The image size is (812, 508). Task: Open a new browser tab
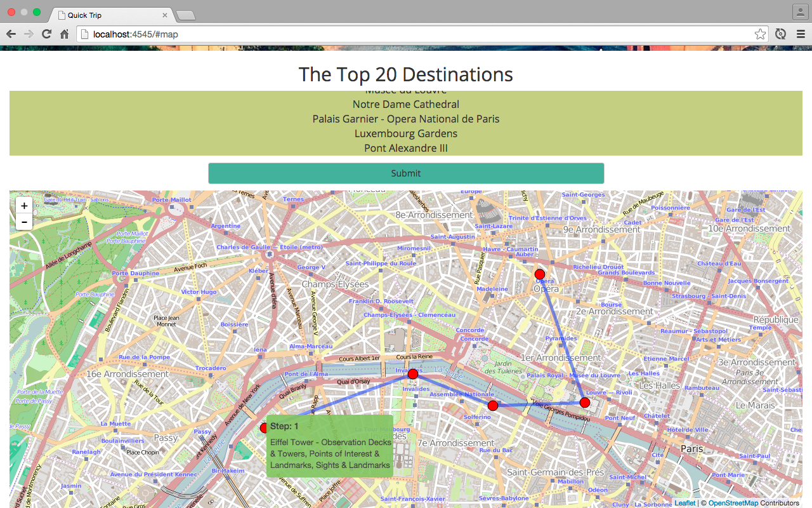[x=185, y=15]
